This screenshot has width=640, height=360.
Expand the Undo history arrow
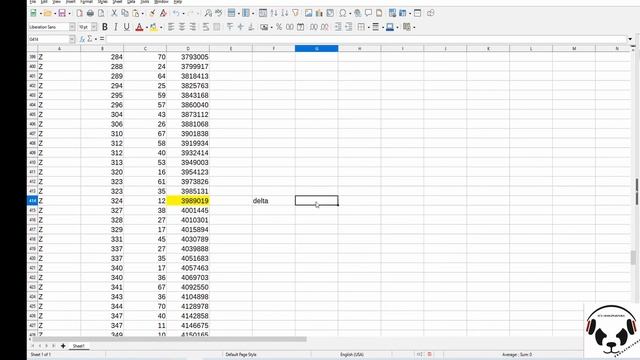tap(183, 14)
